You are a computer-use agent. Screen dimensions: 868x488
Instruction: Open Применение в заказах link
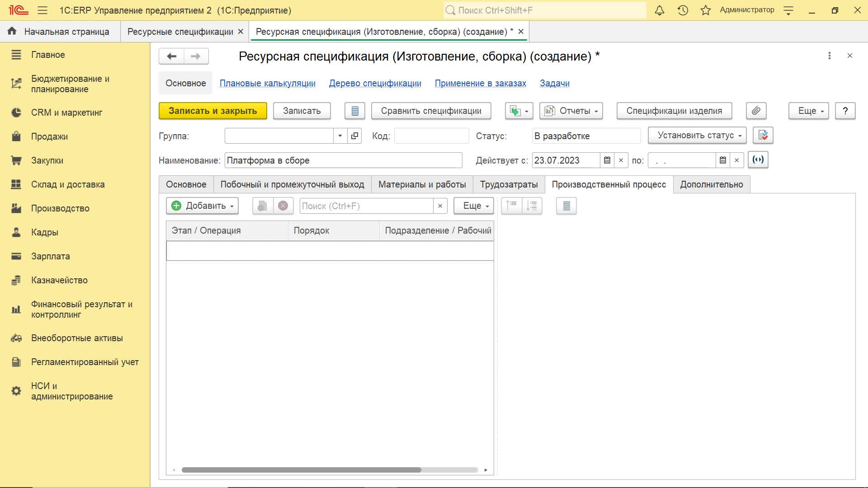pos(480,83)
